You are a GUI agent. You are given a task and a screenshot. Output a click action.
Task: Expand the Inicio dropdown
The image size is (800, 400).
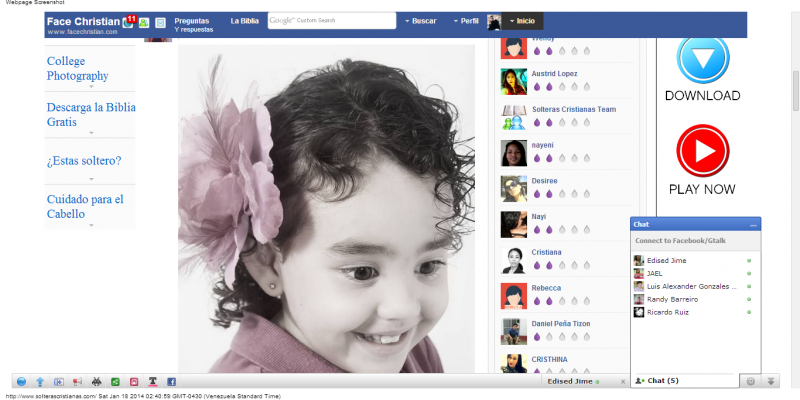point(524,21)
